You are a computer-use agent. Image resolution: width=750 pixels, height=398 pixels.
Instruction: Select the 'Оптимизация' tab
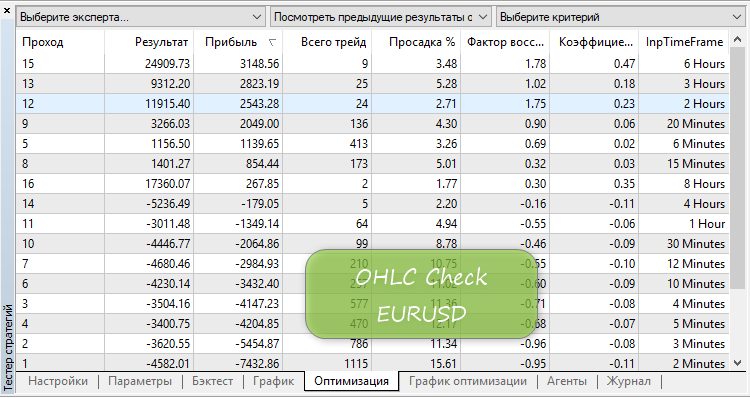pyautogui.click(x=352, y=381)
